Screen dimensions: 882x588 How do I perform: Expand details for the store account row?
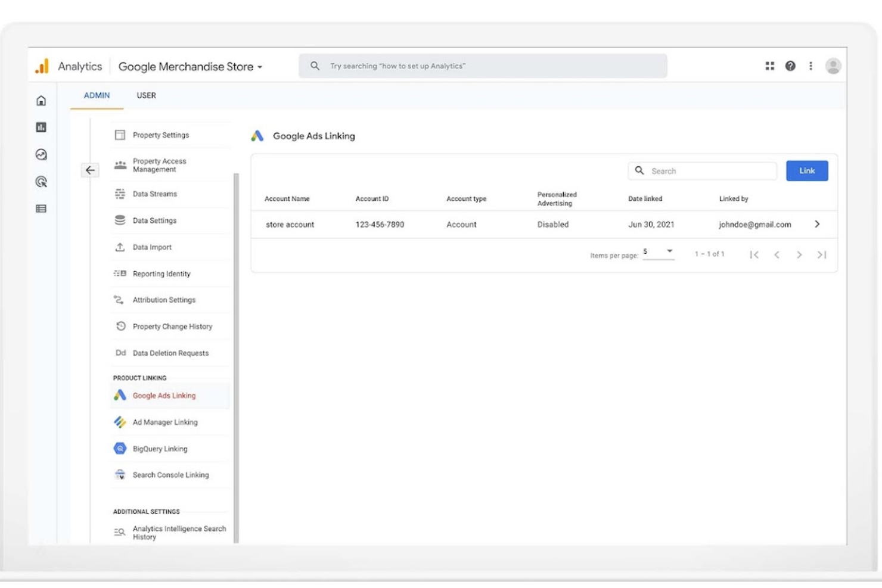(817, 224)
